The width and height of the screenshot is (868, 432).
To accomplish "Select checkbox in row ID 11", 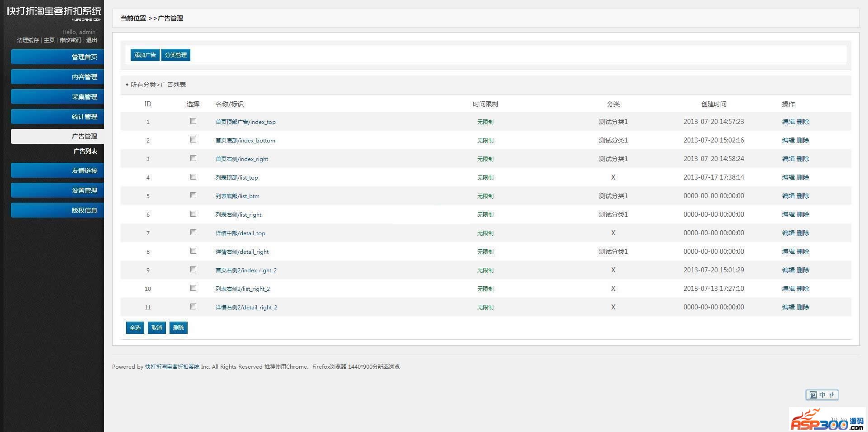I will click(x=193, y=307).
